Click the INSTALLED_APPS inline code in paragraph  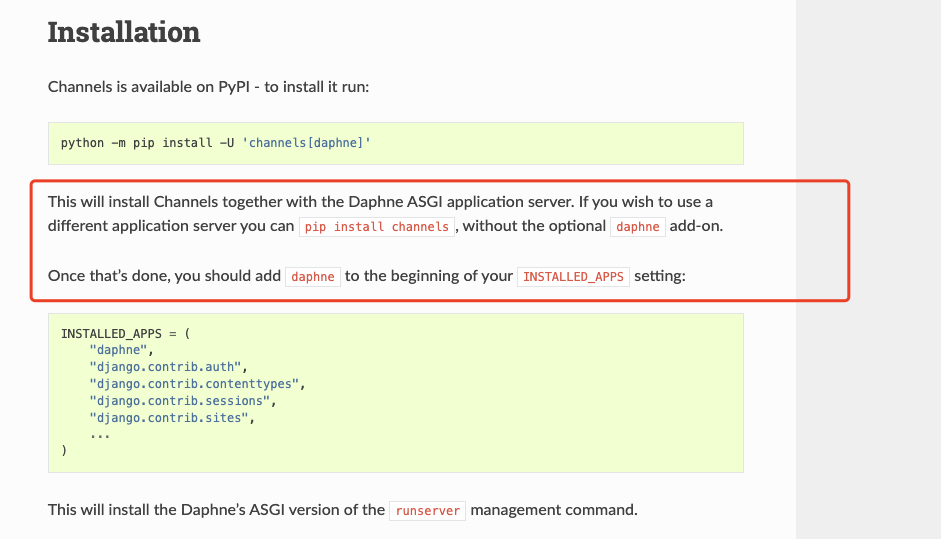click(573, 277)
